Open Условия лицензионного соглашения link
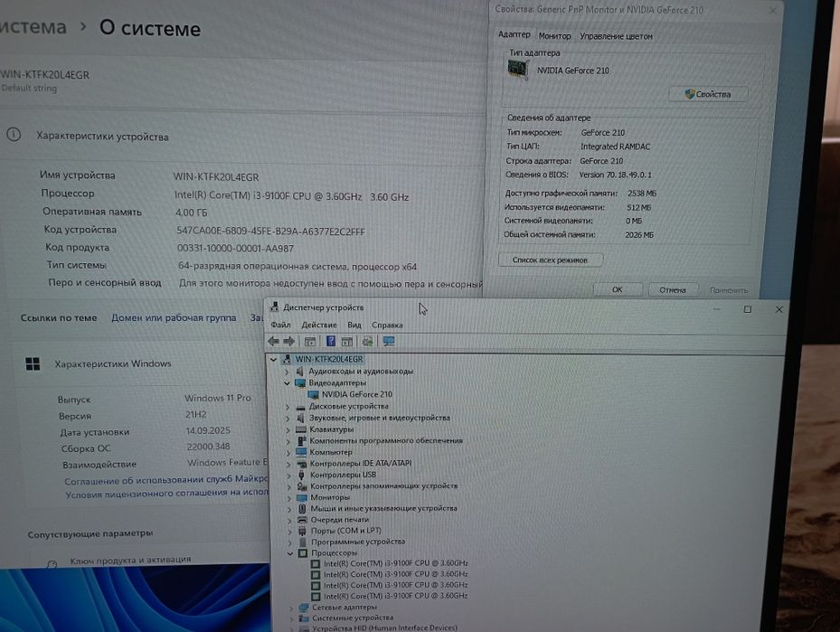Image resolution: width=840 pixels, height=632 pixels. click(x=166, y=494)
